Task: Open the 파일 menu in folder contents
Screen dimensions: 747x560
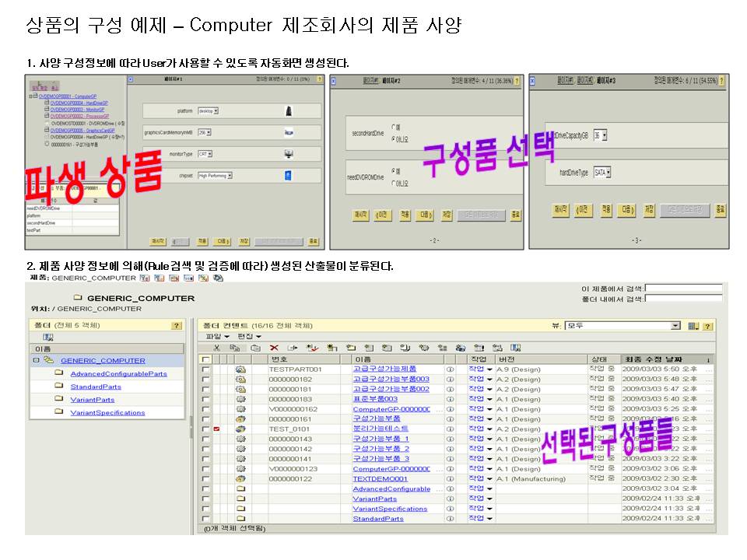Action: click(x=218, y=337)
